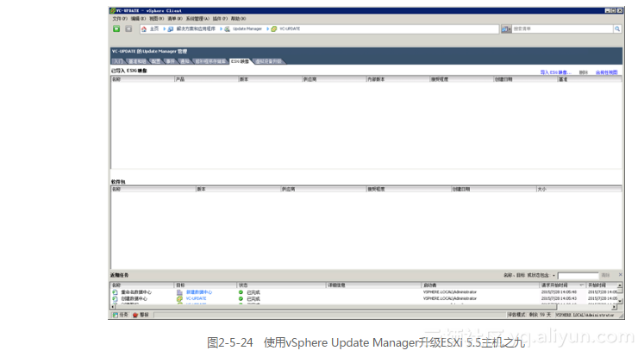Click the datacenter icon beside 新建数据中心
Viewport: 644px width, 357px height.
[x=179, y=292]
